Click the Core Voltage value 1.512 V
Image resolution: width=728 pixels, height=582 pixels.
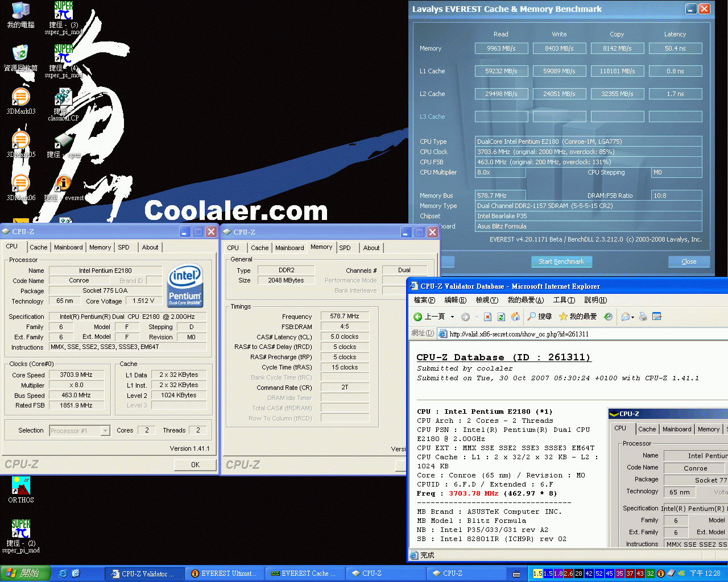pos(143,301)
